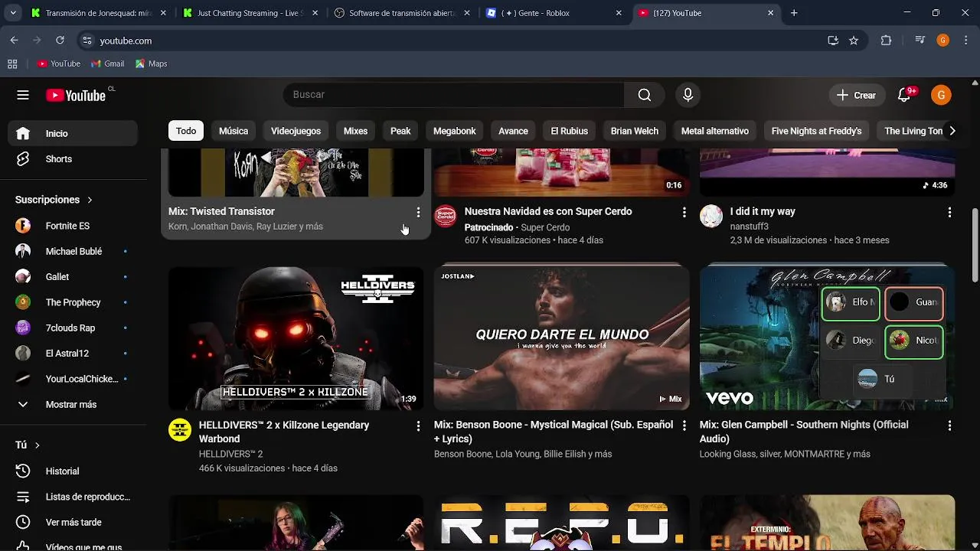
Task: Click the page vertical scrollbar
Action: (x=975, y=245)
